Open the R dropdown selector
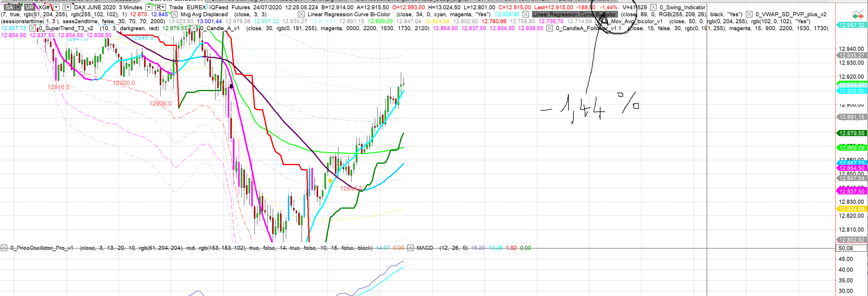This screenshot has height=296, width=868. 160,7
